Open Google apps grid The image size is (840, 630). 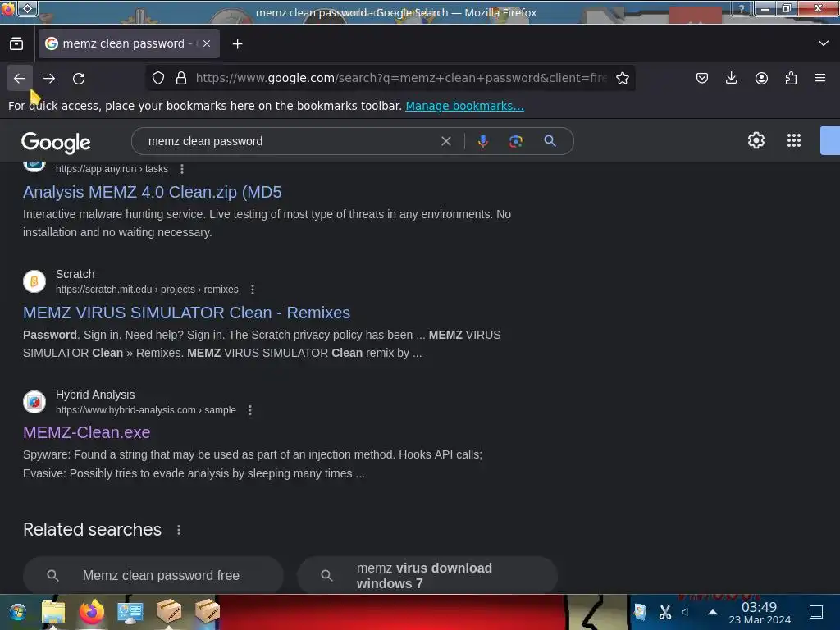click(794, 140)
